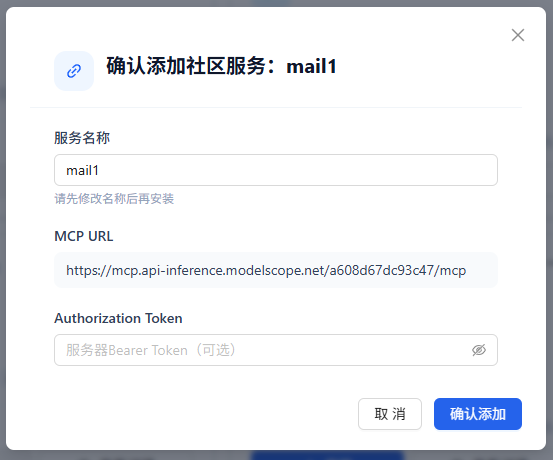Click the 服务名称 label

82,138
